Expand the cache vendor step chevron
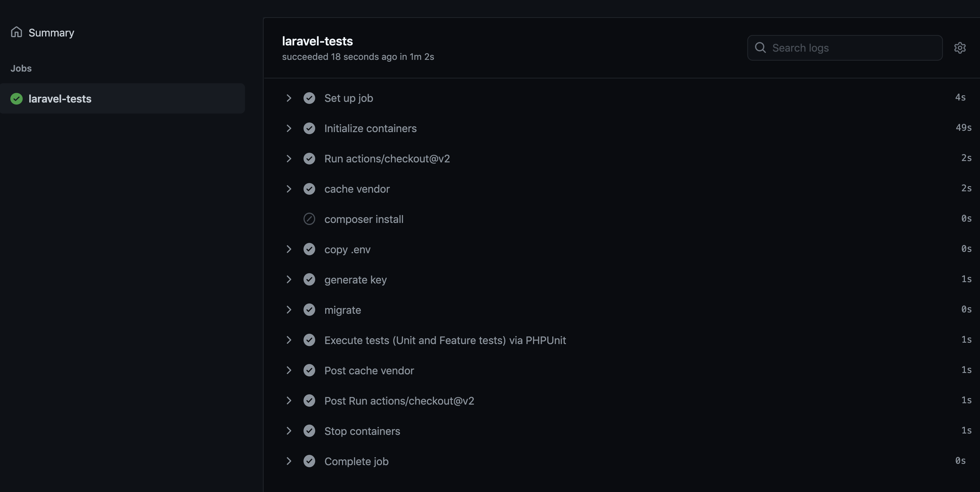 point(289,189)
